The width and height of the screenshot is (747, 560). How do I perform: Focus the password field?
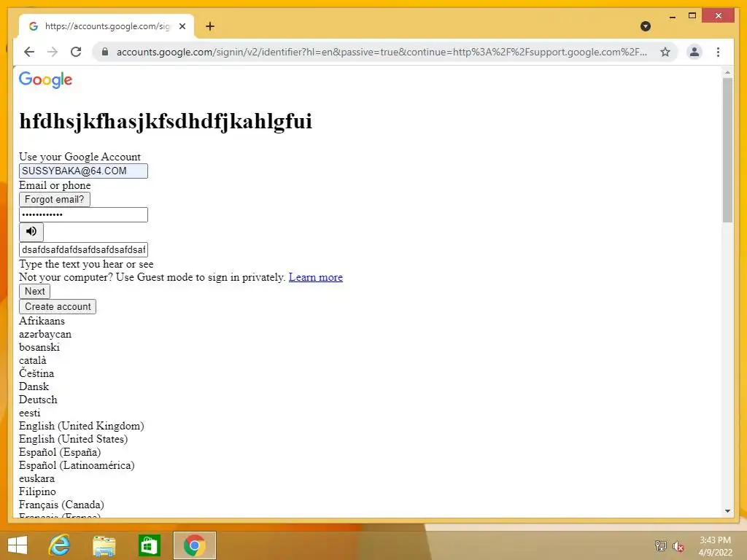click(83, 215)
